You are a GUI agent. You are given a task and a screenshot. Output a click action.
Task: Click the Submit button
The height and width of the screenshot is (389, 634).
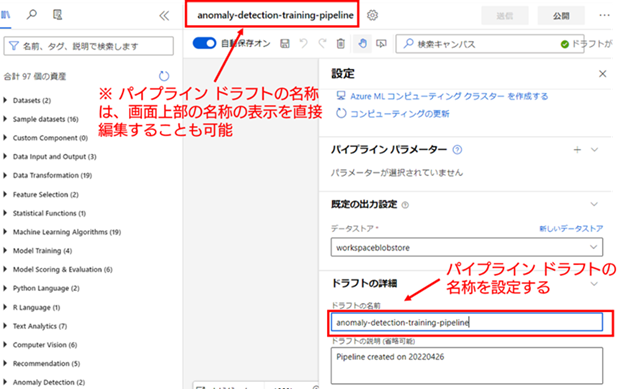click(505, 16)
